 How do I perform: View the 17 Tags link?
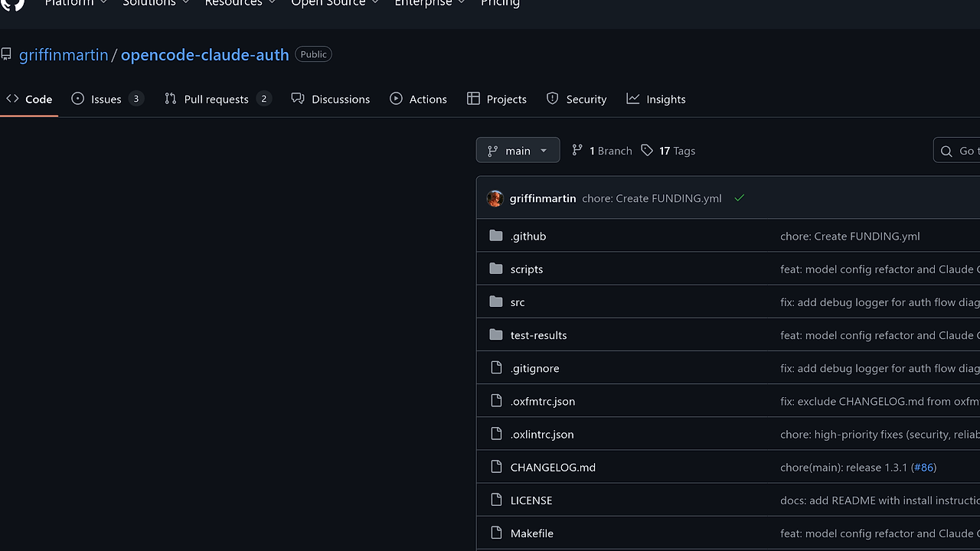(668, 151)
